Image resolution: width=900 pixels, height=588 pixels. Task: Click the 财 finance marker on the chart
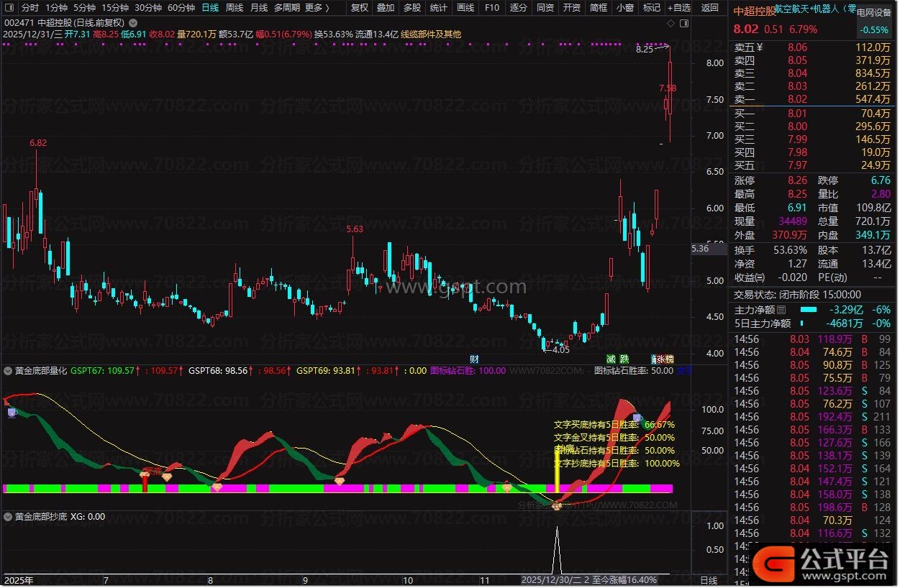tap(474, 358)
